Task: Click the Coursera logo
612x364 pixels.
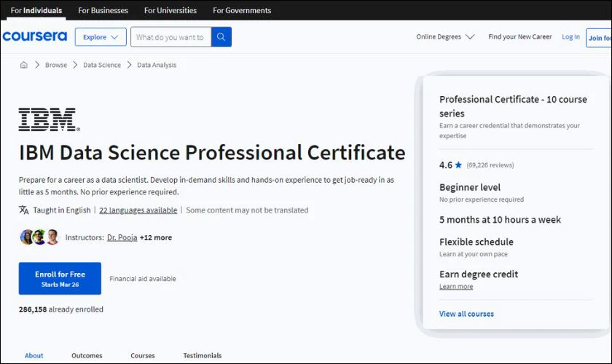Action: [35, 36]
